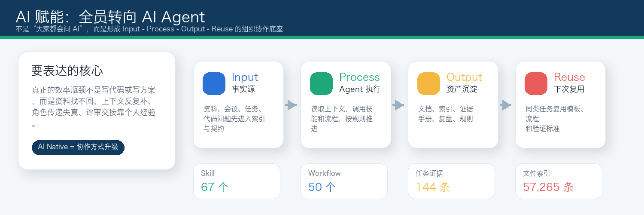Click the "Skill" stat label
Viewport: 644px width, 215px height.
click(208, 173)
